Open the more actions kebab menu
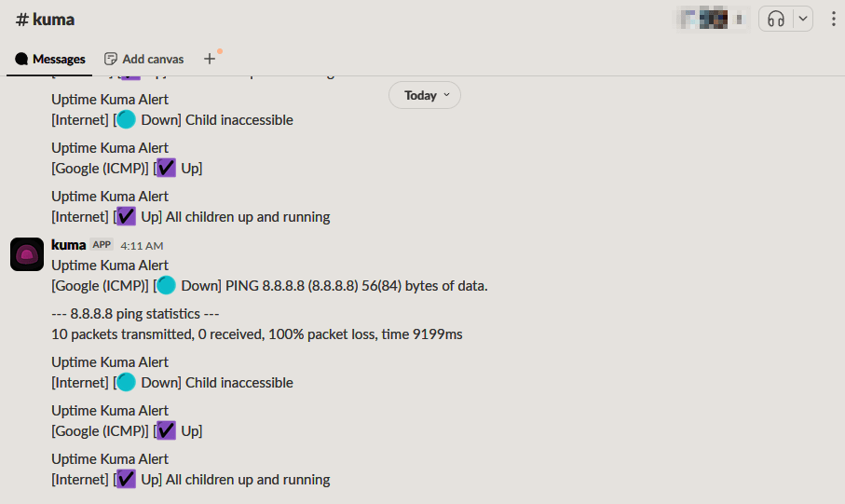Image resolution: width=845 pixels, height=504 pixels. pos(833,19)
